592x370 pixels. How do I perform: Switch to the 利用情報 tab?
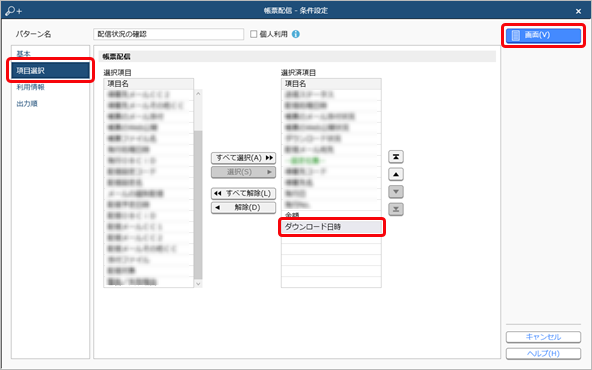(x=31, y=87)
